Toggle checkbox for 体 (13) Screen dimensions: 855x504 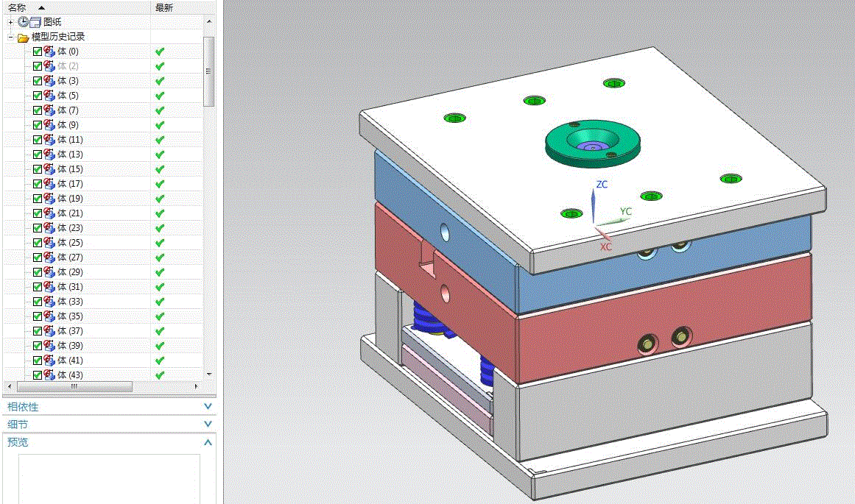coord(38,155)
